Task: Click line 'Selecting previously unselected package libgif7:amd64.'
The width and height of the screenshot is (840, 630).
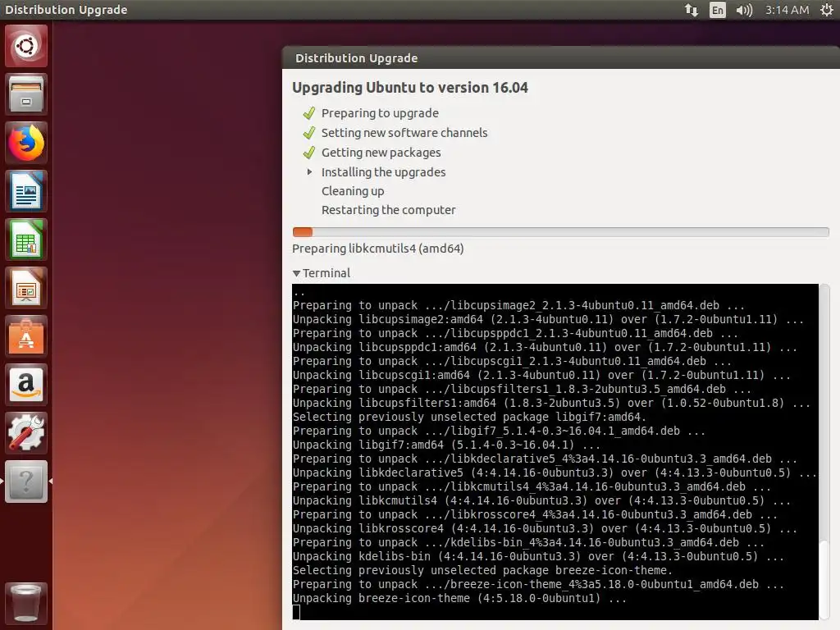Action: [470, 417]
